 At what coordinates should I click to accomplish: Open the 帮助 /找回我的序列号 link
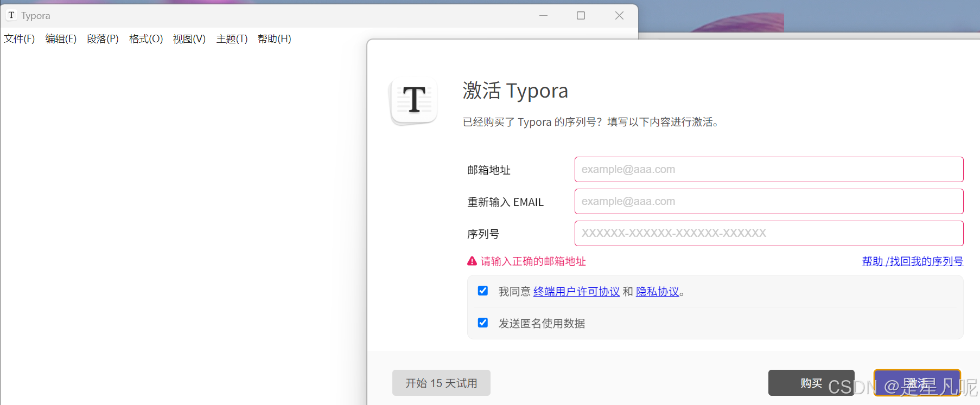(913, 261)
